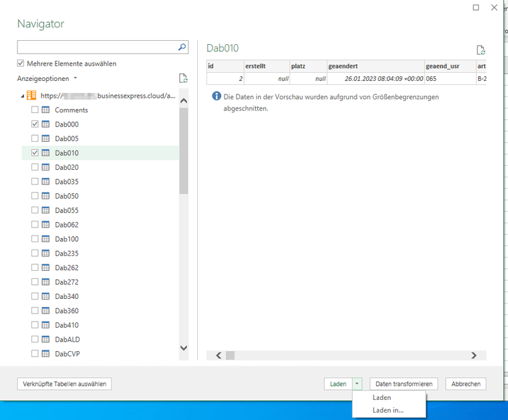Click the horizontal preview scrollbar thumb
The height and width of the screenshot is (420, 508).
click(x=230, y=356)
